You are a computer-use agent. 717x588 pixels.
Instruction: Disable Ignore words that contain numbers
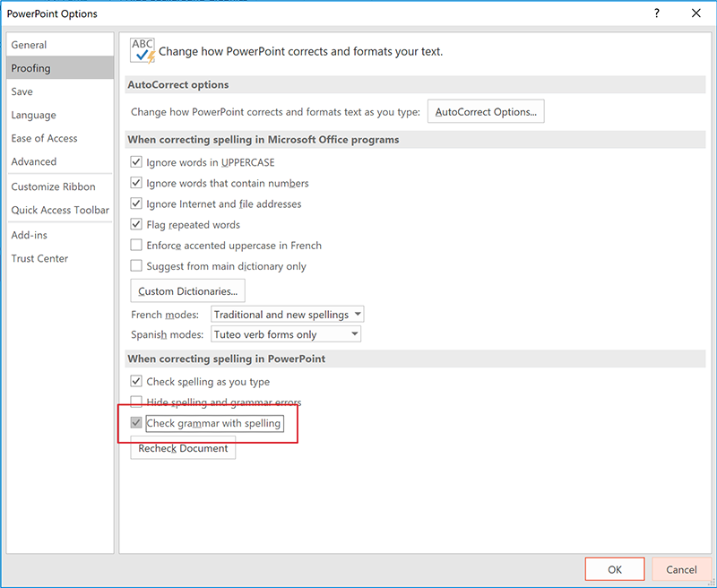pyautogui.click(x=136, y=183)
